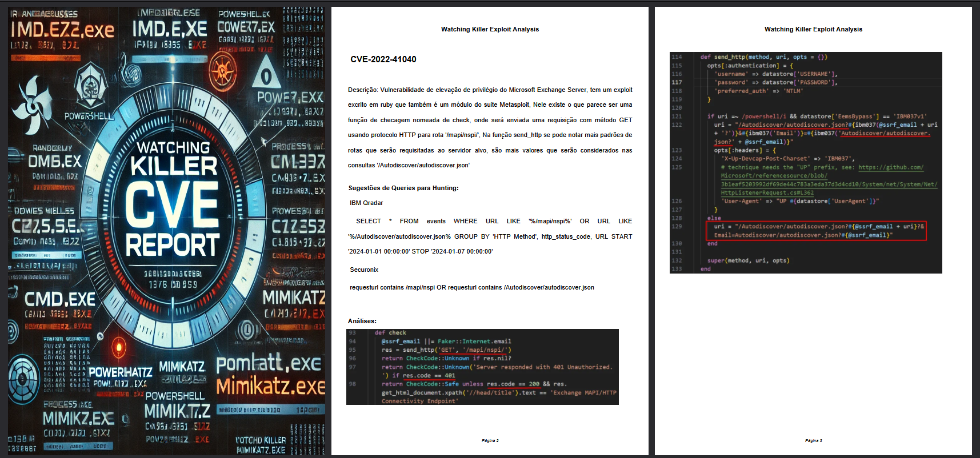Click the 'CVE-2022-41040' heading on page 2
Image resolution: width=980 pixels, height=458 pixels.
pyautogui.click(x=383, y=59)
